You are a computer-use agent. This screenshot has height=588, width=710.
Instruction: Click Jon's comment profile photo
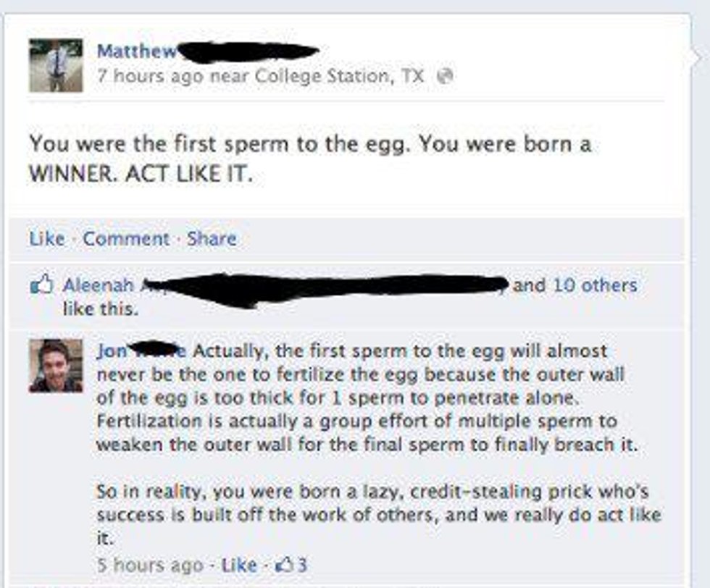click(56, 366)
